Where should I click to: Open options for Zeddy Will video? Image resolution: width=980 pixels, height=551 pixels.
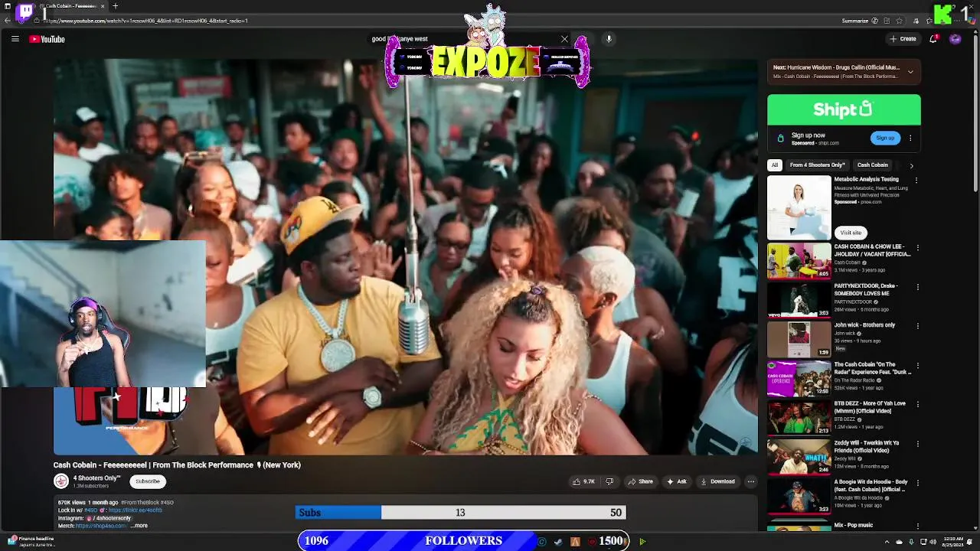917,444
